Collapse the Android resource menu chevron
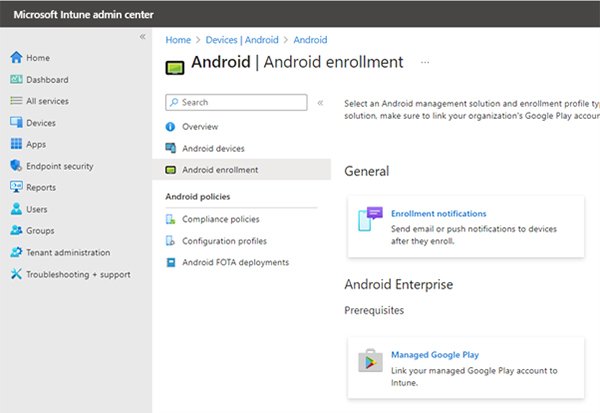Viewport: 600px width, 413px height. pos(320,102)
